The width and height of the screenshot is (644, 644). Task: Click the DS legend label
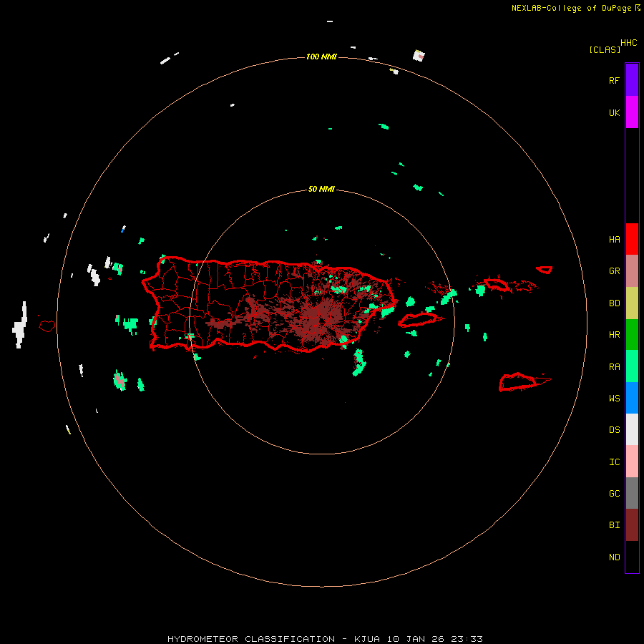pyautogui.click(x=614, y=430)
